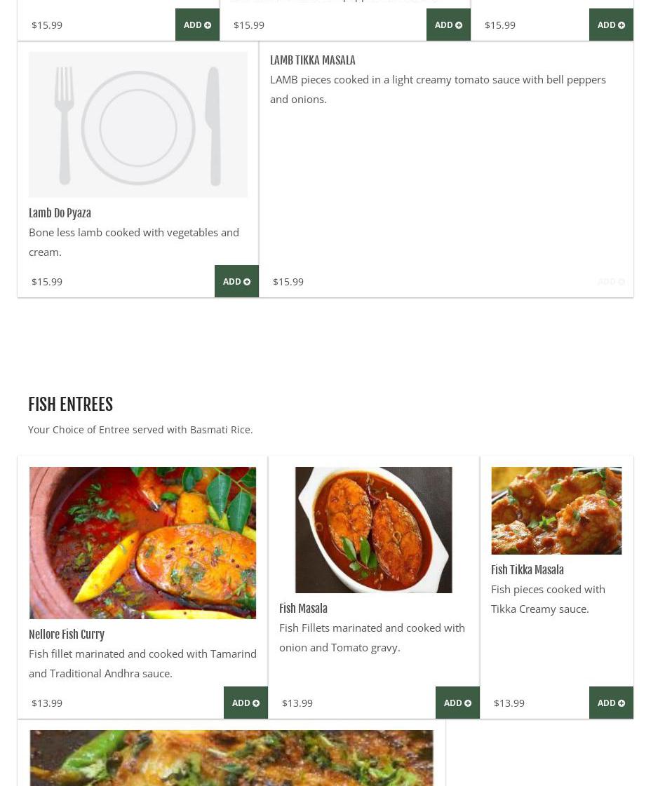Click the Nellore Fish Curry description text

click(x=142, y=663)
